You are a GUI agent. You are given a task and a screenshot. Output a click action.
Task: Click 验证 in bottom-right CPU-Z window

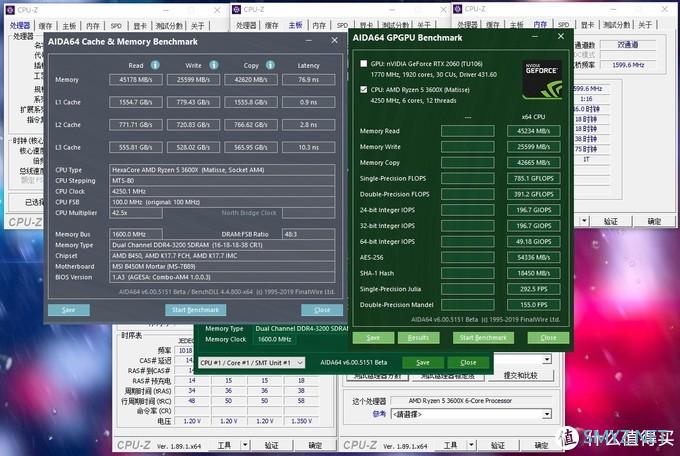click(x=498, y=445)
